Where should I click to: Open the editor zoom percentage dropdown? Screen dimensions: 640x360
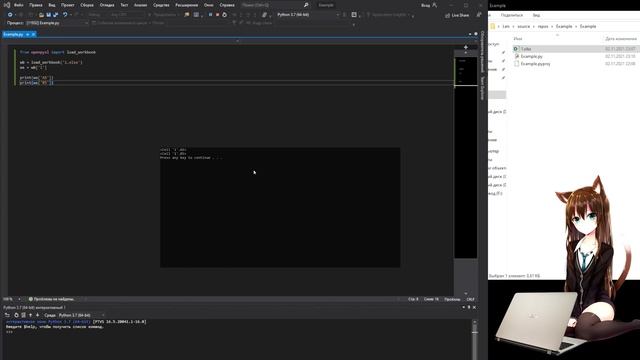coord(11,299)
